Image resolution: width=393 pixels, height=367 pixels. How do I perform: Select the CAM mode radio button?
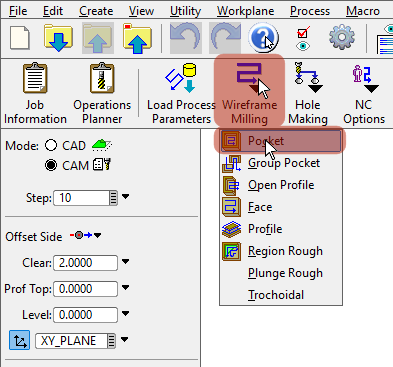[51, 165]
